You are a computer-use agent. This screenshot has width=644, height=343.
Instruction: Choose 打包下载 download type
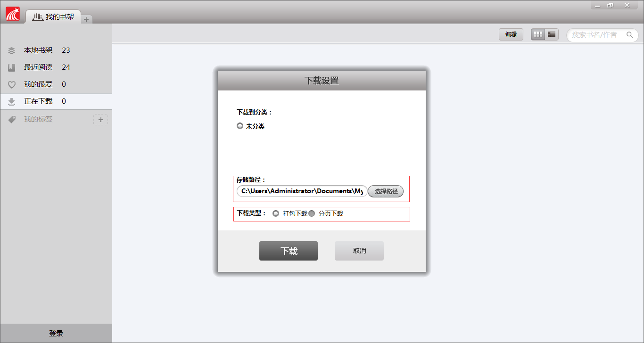click(x=276, y=213)
